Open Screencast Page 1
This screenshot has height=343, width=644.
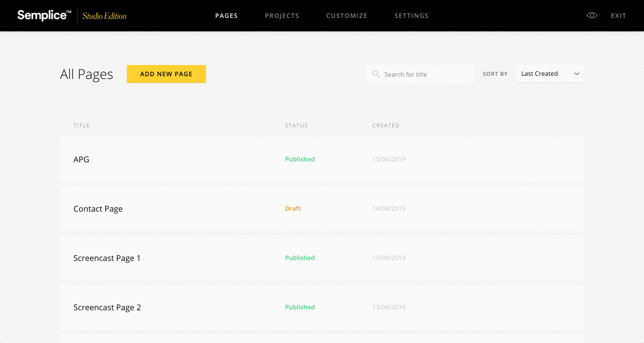[107, 258]
